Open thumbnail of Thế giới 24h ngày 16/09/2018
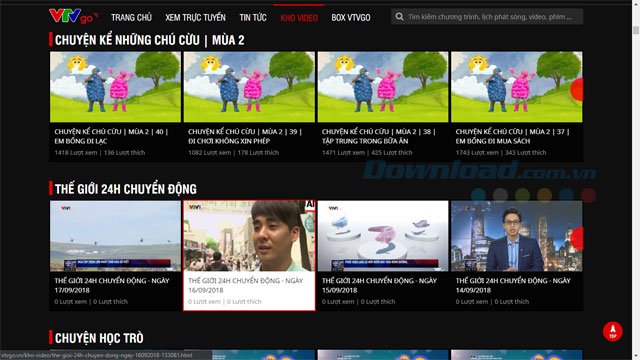 pyautogui.click(x=249, y=236)
